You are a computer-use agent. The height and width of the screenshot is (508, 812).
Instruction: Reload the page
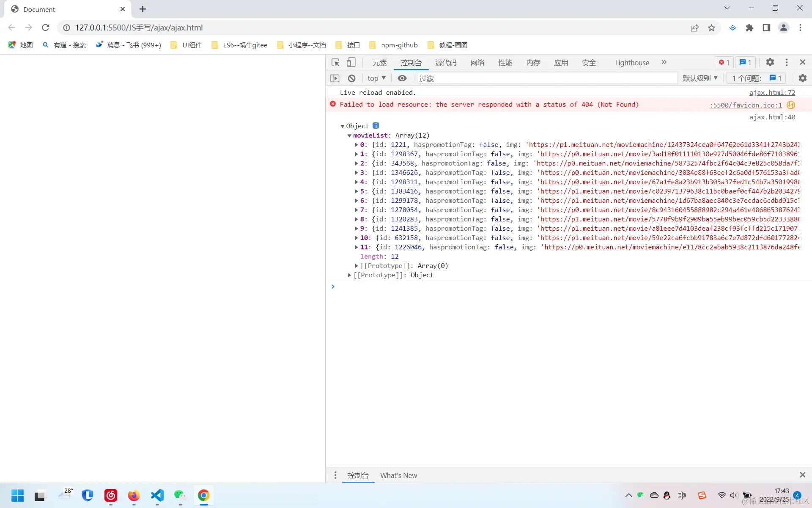46,28
